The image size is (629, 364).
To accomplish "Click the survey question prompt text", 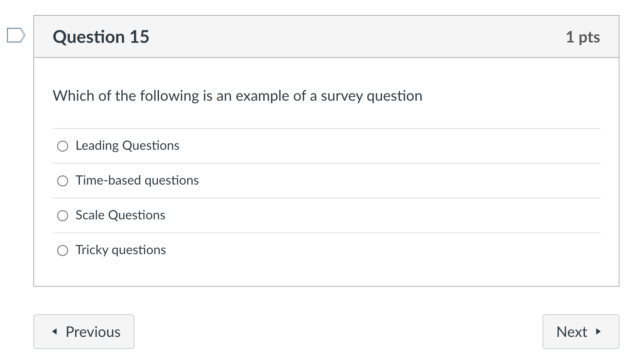I will (237, 96).
